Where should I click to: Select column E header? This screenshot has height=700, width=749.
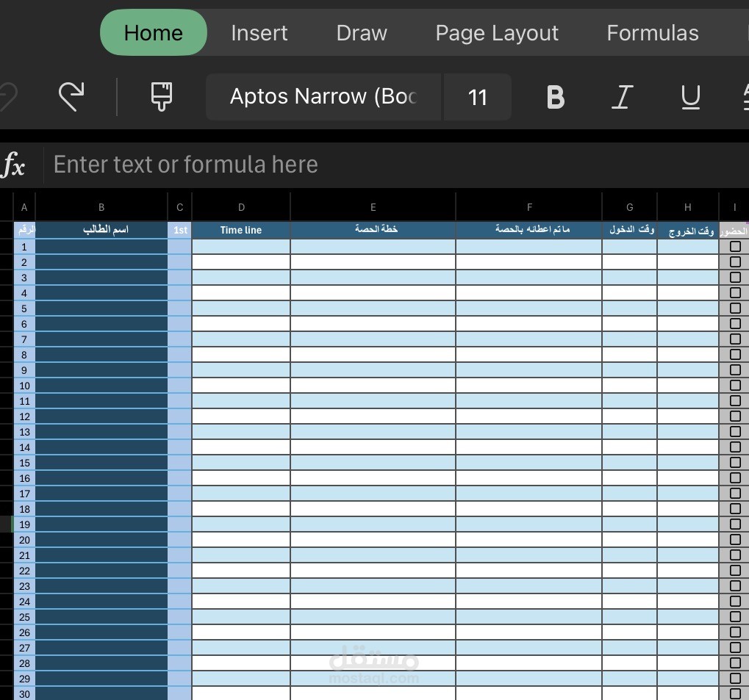373,207
